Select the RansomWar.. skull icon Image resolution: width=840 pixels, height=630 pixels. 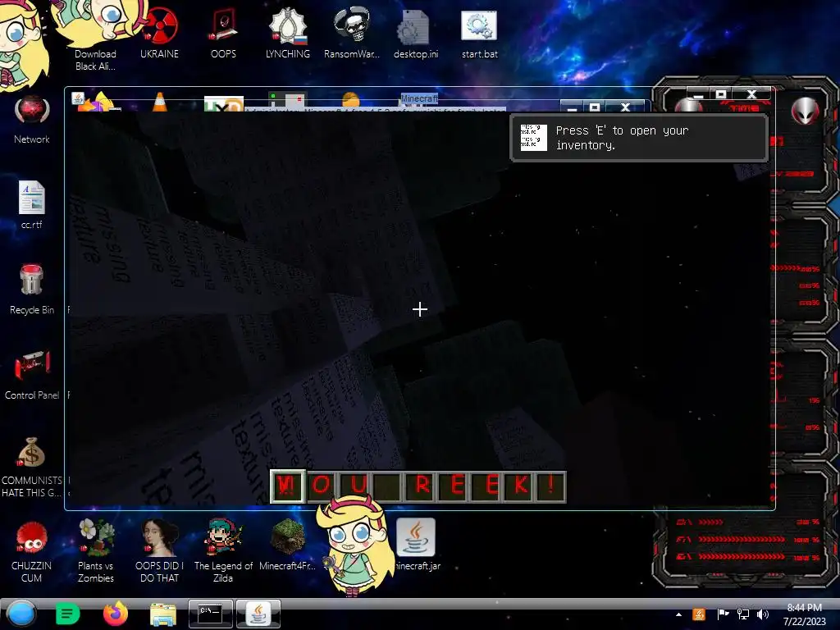(x=351, y=33)
